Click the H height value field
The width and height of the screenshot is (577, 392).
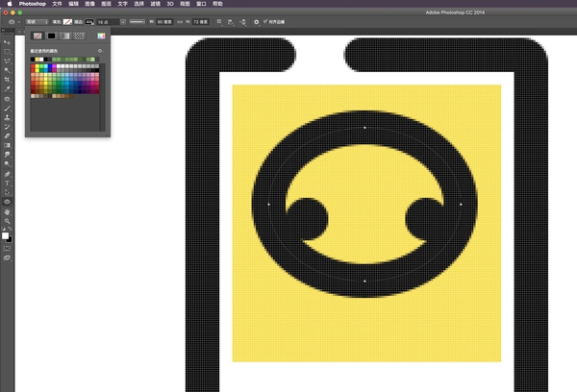tap(201, 22)
